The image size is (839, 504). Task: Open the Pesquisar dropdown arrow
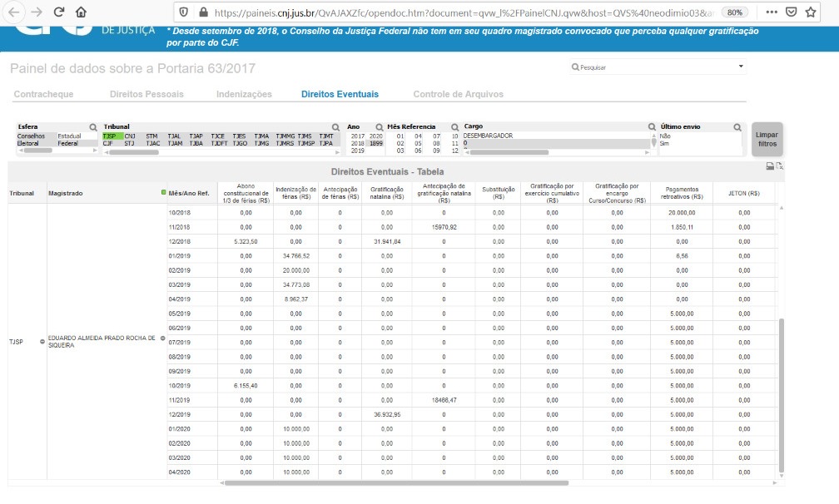(741, 67)
